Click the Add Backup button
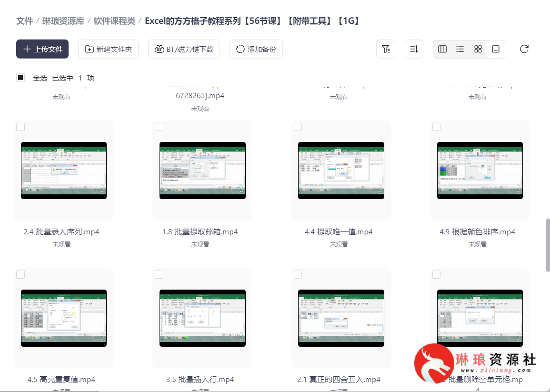The image size is (550, 392). (256, 49)
